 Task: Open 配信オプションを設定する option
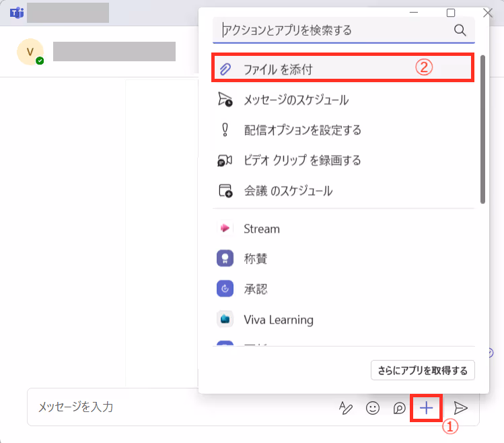[x=344, y=130]
